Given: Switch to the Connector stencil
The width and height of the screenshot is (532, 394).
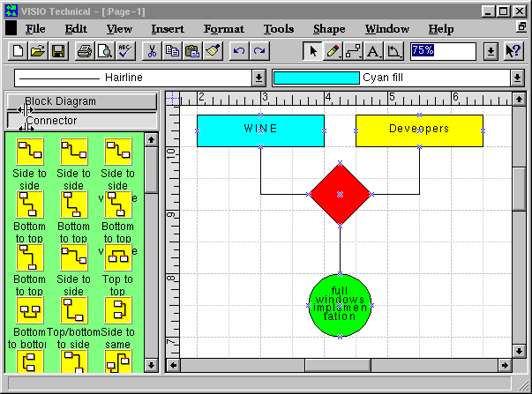Looking at the screenshot, I should pos(82,121).
